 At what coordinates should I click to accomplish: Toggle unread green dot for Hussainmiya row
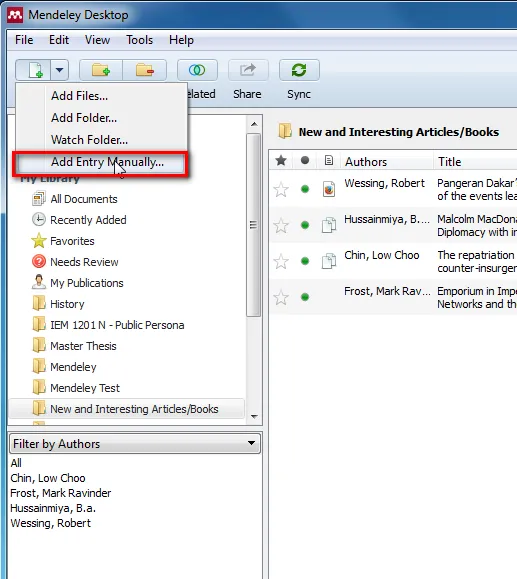(305, 225)
